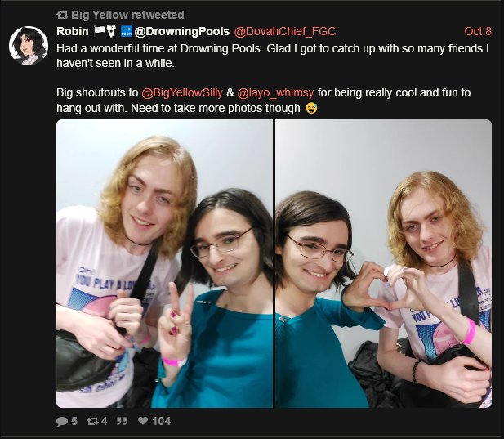Open the Oct 8 timestamp link
Image resolution: width=504 pixels, height=439 pixels.
point(478,31)
